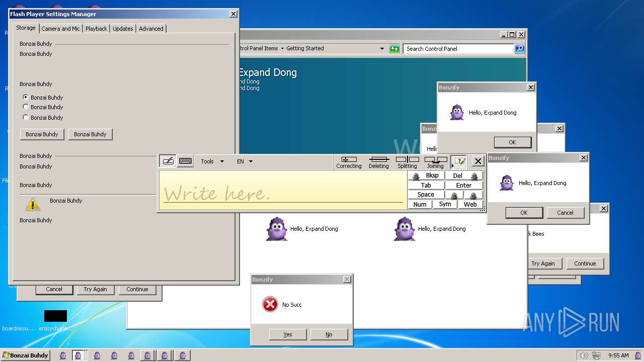The image size is (644, 362).
Task: Click Bonzi icon in the OK/Cancel Bonzify dialog
Action: [x=507, y=183]
